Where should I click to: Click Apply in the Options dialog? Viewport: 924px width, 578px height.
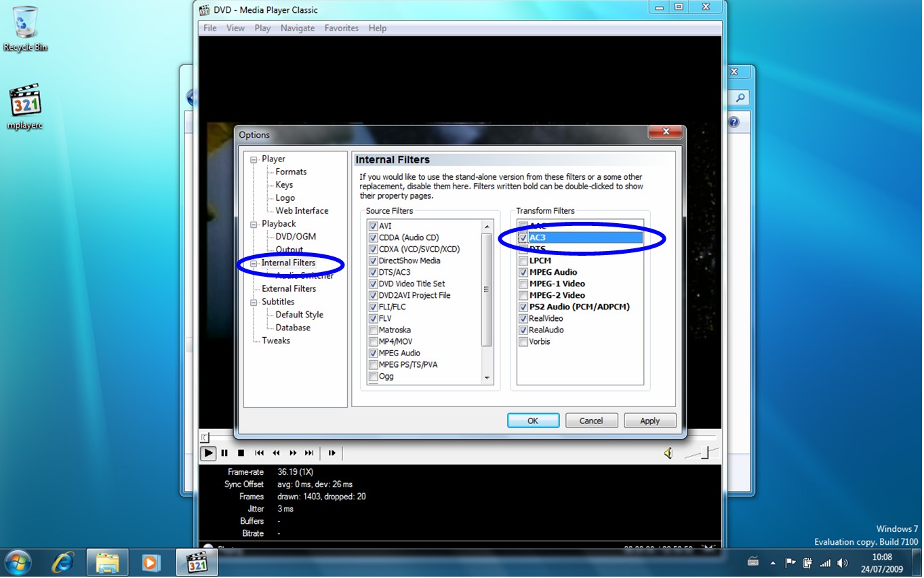[650, 421]
